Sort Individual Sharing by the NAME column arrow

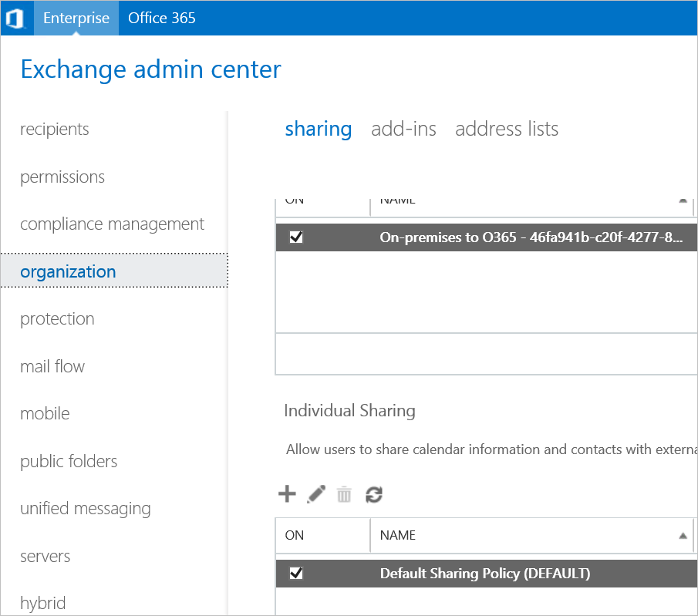(683, 536)
